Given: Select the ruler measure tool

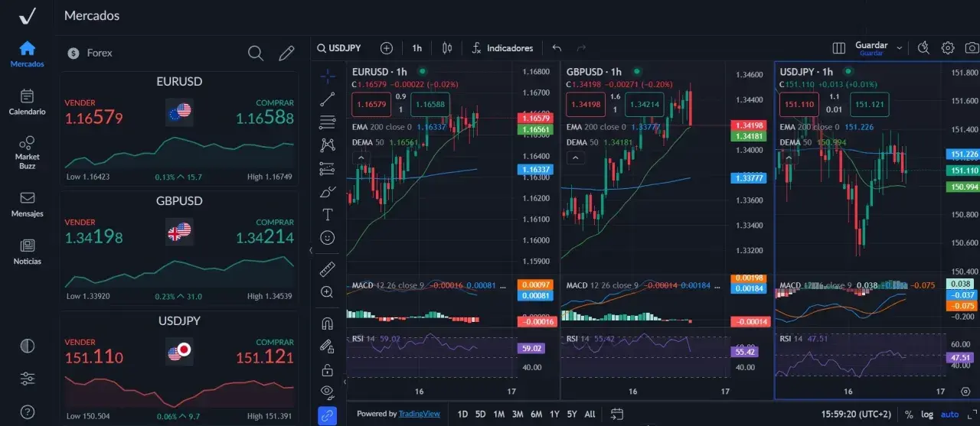Looking at the screenshot, I should [328, 269].
